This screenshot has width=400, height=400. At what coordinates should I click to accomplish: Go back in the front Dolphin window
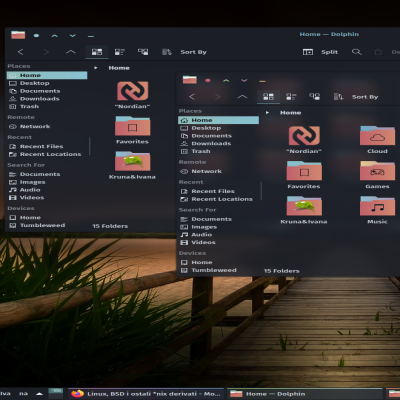pos(192,97)
